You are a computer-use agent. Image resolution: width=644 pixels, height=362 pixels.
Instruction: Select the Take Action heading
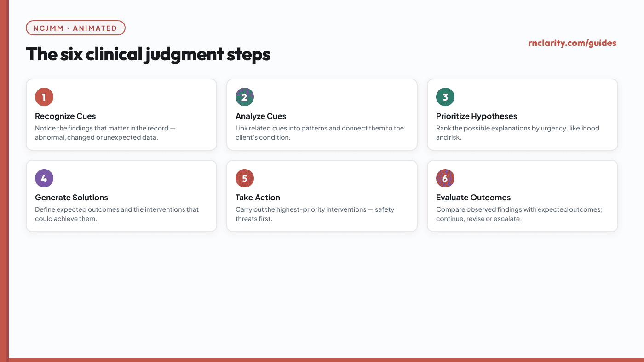pyautogui.click(x=258, y=198)
